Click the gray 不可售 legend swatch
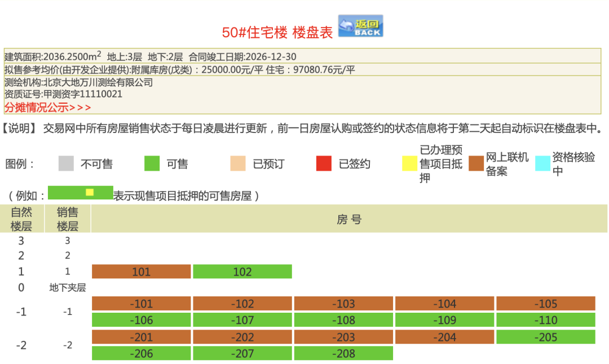 pos(66,163)
